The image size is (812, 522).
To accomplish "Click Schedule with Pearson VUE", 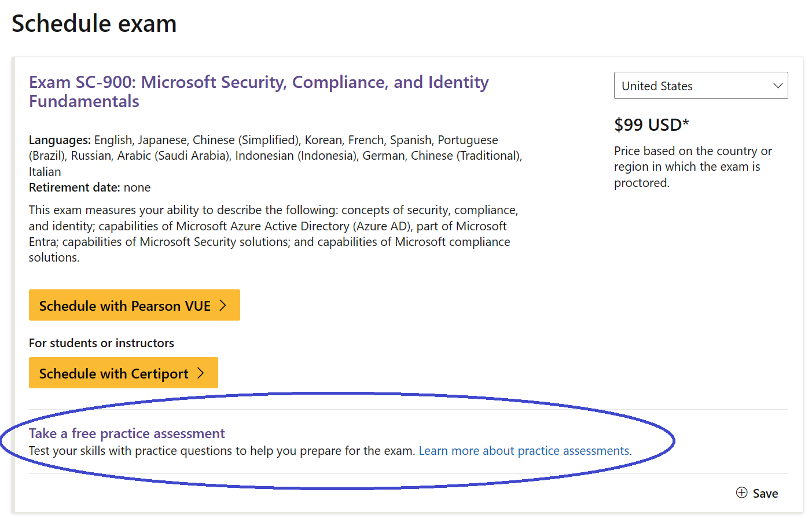I will coord(134,305).
